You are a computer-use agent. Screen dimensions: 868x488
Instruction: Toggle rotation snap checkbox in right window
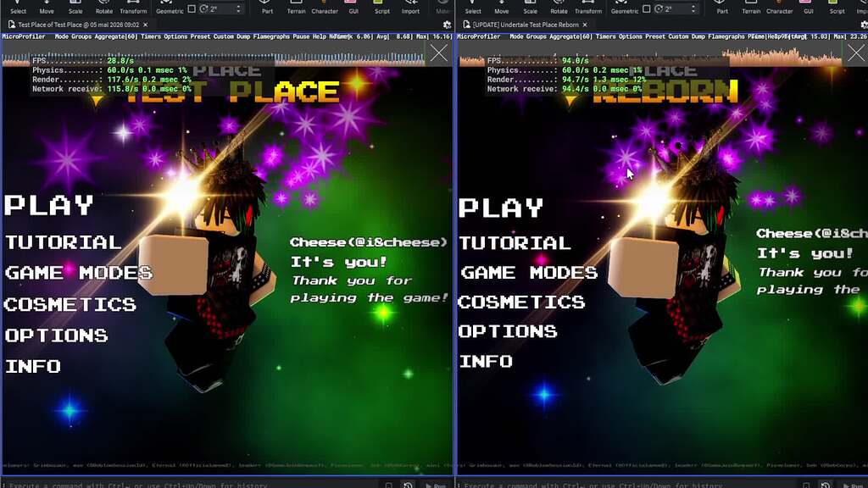[647, 8]
